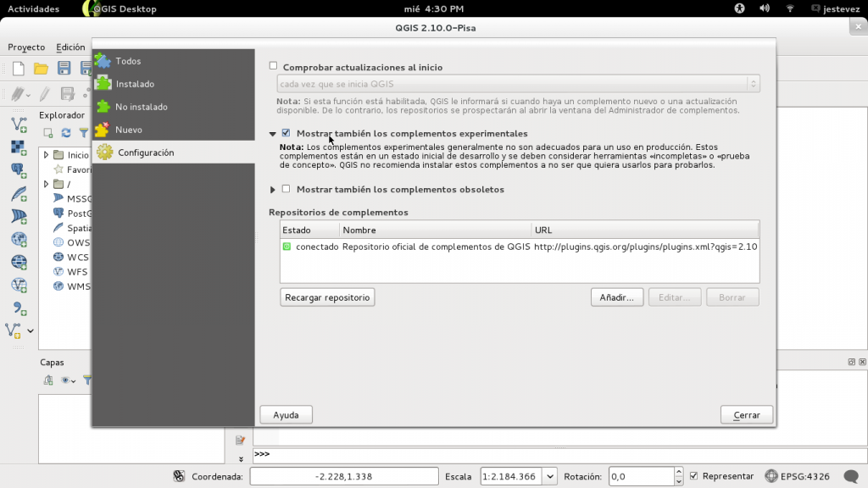868x488 pixels.
Task: Click Add Delimited Text Layer comma icon
Action: pyautogui.click(x=19, y=308)
